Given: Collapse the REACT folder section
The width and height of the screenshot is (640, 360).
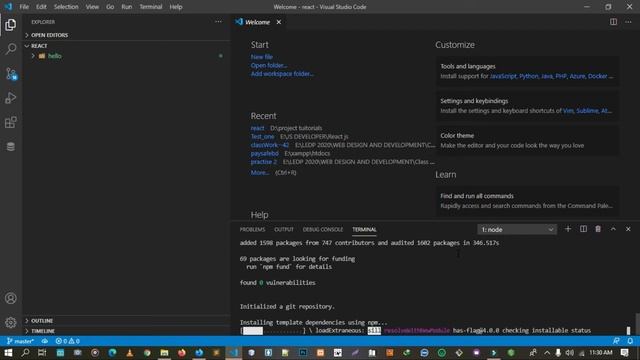Looking at the screenshot, I should (x=127, y=46).
